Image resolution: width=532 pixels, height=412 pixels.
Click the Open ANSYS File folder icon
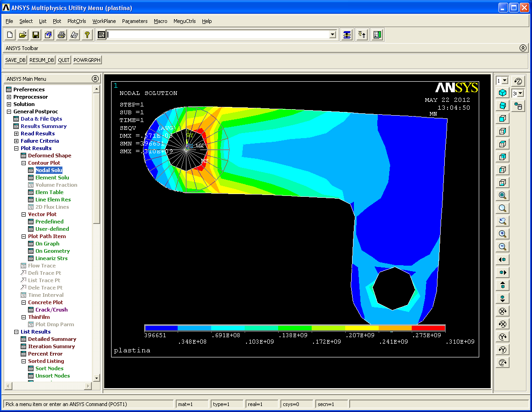(23, 34)
